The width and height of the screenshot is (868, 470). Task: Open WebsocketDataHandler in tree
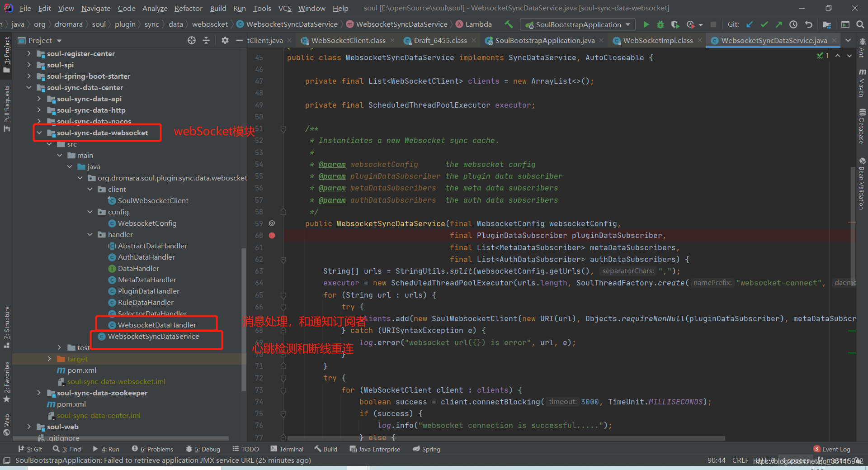click(x=157, y=325)
